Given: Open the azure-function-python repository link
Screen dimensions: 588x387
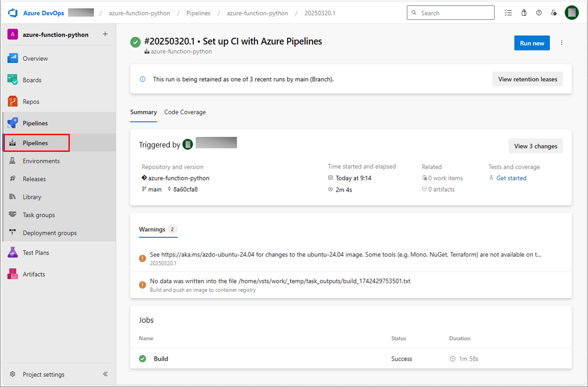Looking at the screenshot, I should tap(179, 178).
